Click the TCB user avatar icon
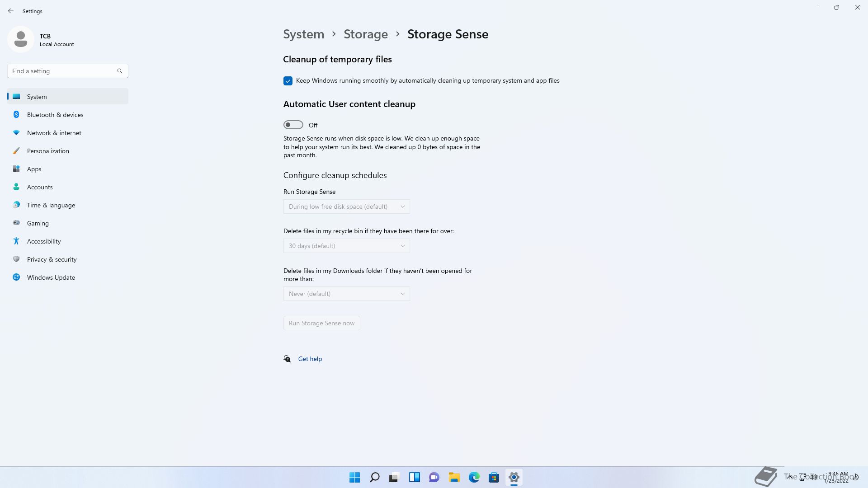 (21, 39)
